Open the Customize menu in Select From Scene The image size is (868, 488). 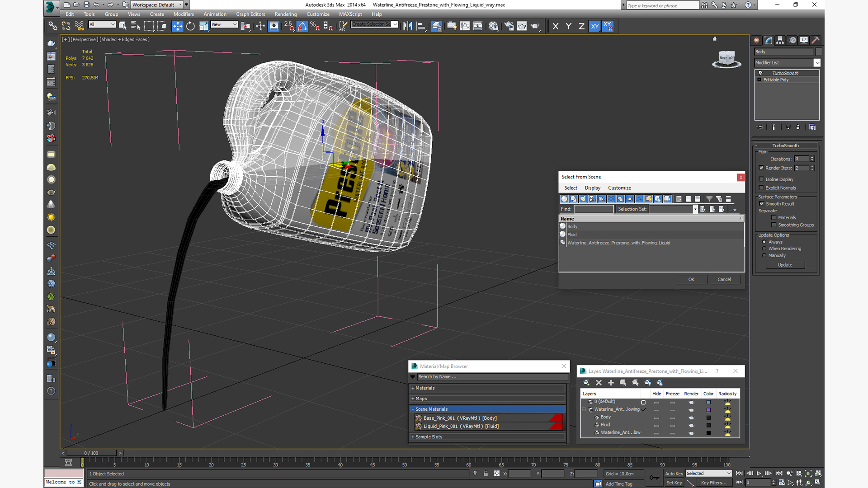[619, 188]
